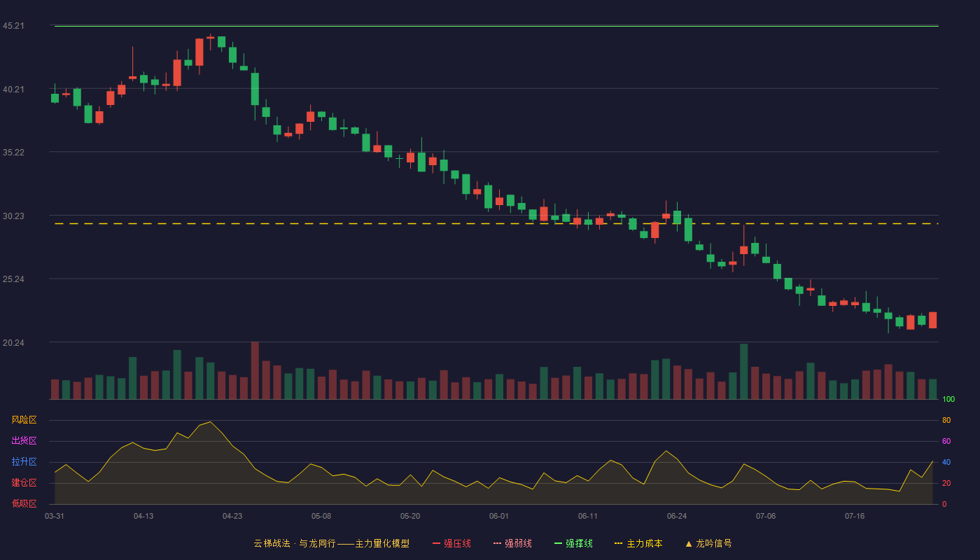Click the 拉升区 zone label
Viewport: 980px width, 560px height.
pyautogui.click(x=24, y=462)
